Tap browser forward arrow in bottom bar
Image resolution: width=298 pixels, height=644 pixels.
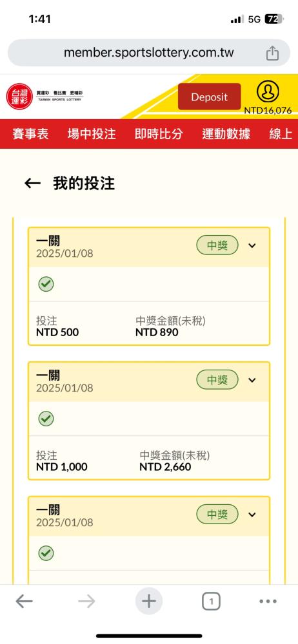pos(86,601)
